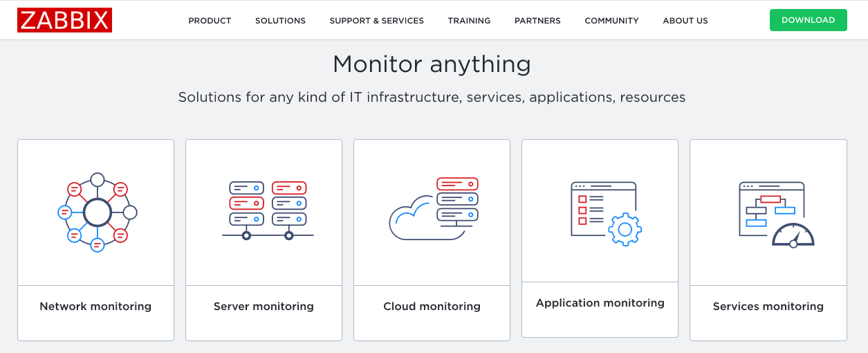
Task: Click the Solutions for any kind subtitle
Action: 432,97
